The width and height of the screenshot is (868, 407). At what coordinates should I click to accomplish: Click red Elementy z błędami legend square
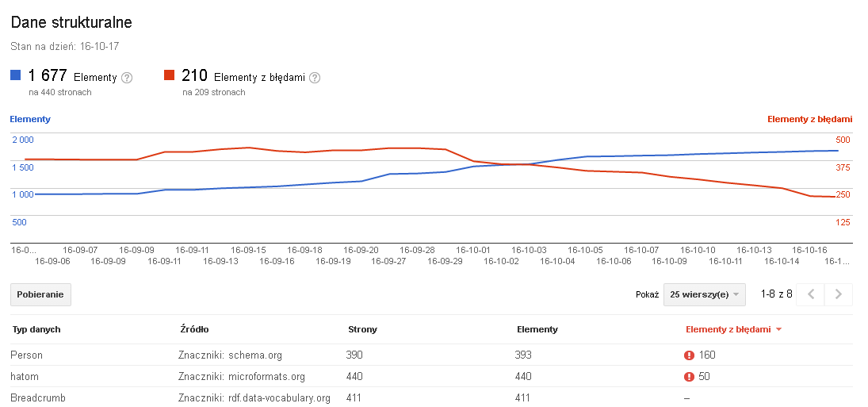tap(170, 76)
